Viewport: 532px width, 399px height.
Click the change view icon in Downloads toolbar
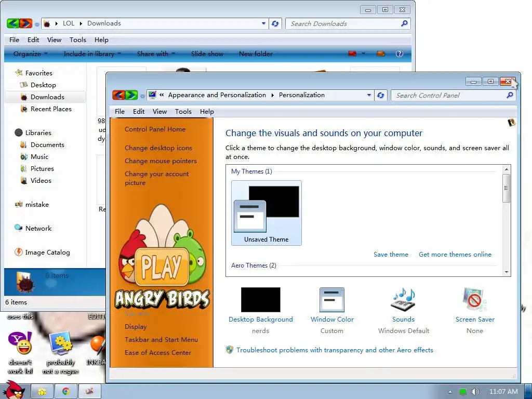tap(352, 54)
